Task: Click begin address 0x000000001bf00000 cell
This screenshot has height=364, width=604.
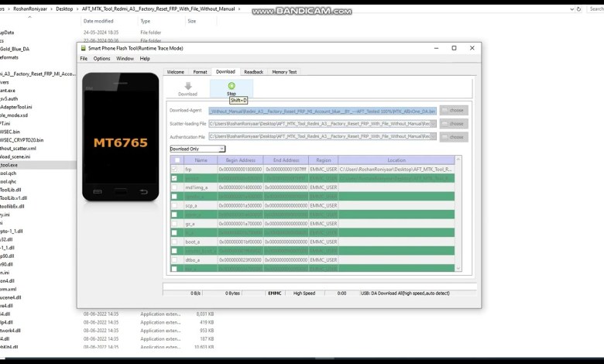Action: pyautogui.click(x=240, y=242)
